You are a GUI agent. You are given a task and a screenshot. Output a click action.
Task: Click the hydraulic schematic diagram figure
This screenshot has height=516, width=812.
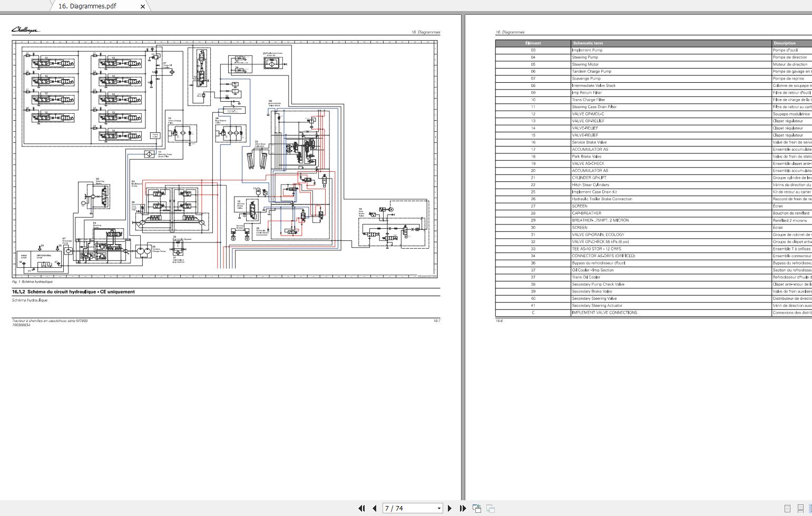click(225, 159)
